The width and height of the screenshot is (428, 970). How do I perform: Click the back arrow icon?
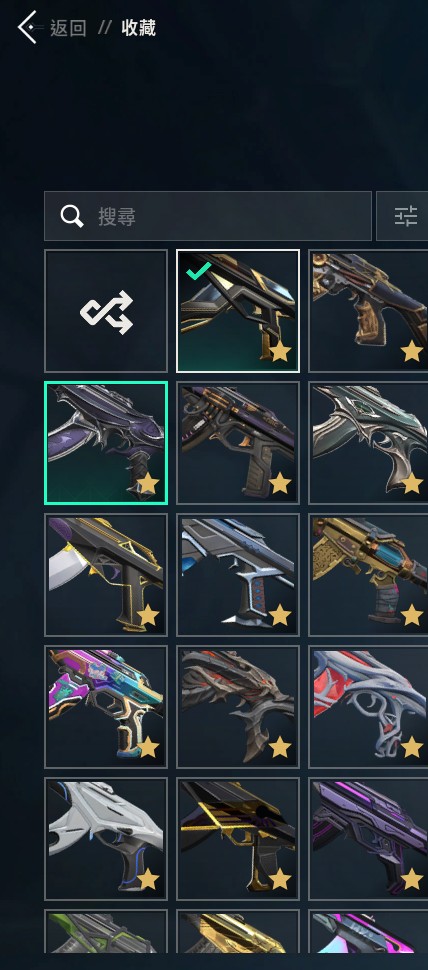[x=28, y=27]
